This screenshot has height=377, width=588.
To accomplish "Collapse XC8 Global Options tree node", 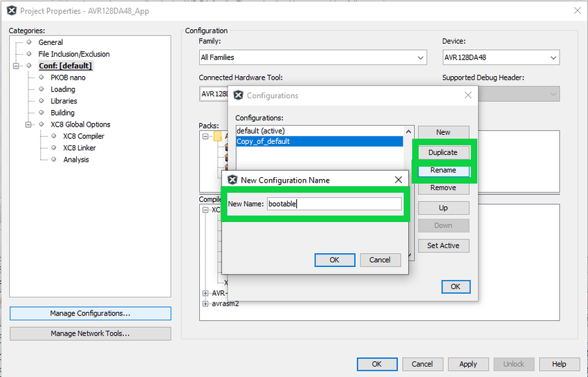I will (29, 125).
